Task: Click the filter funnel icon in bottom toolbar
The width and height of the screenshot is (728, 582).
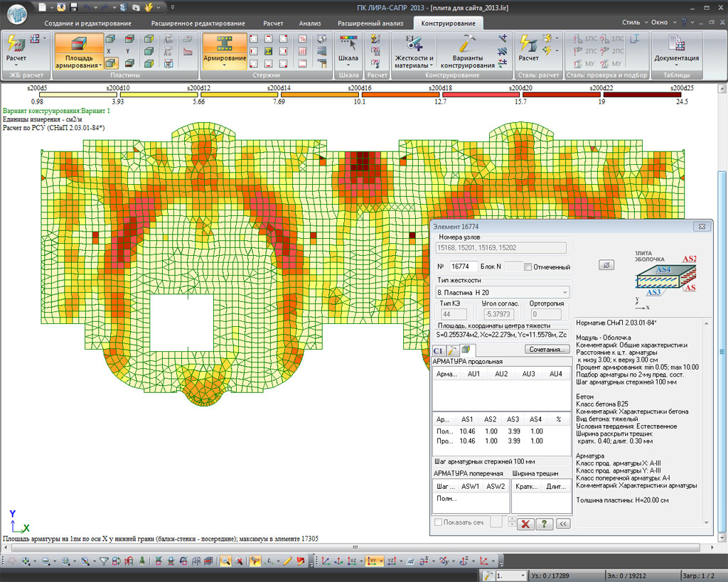Action: pos(104,561)
